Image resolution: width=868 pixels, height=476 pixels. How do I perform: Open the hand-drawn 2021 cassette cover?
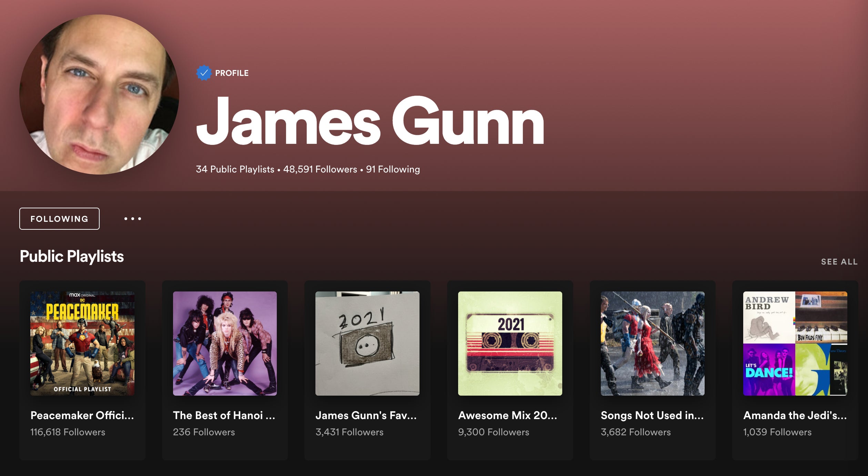click(x=367, y=344)
